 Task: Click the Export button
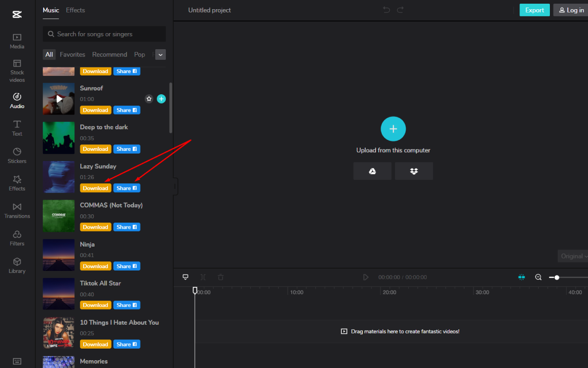point(534,10)
